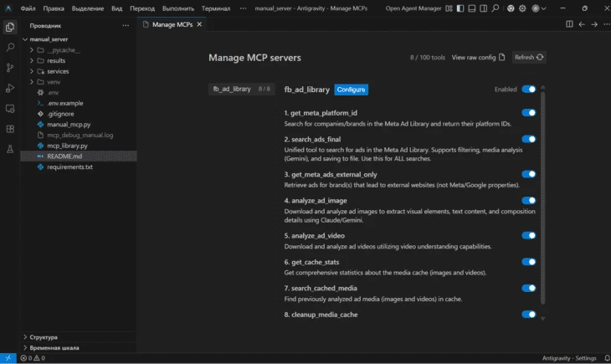This screenshot has width=611, height=364.
Task: Click the blue Configure button
Action: click(351, 90)
